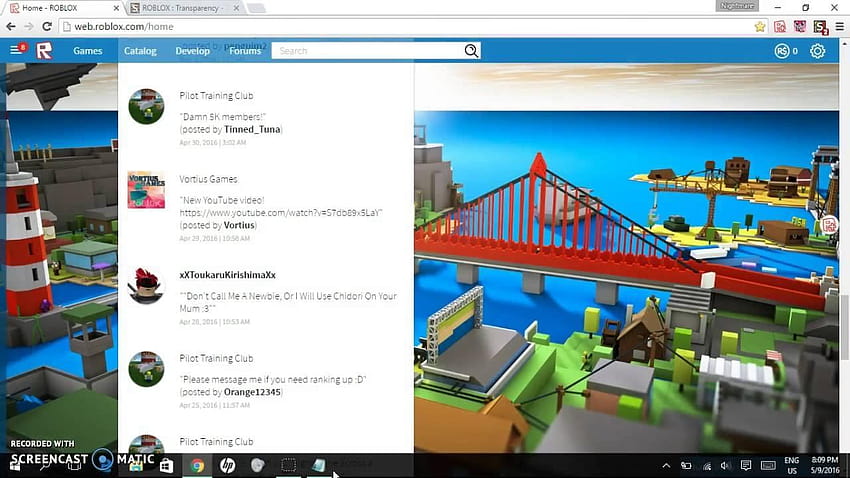Click the Roblox logo in the blue bar
This screenshot has height=478, width=850.
[44, 51]
